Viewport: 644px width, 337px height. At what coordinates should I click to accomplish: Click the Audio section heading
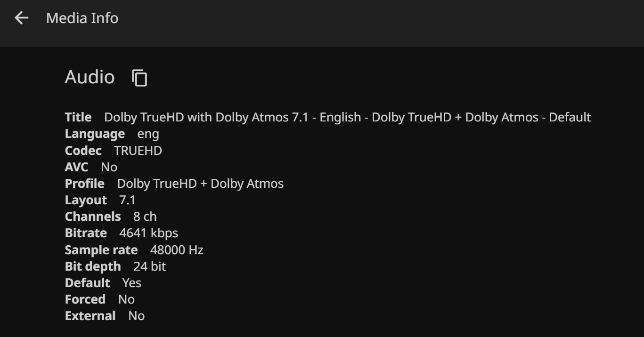tap(90, 77)
